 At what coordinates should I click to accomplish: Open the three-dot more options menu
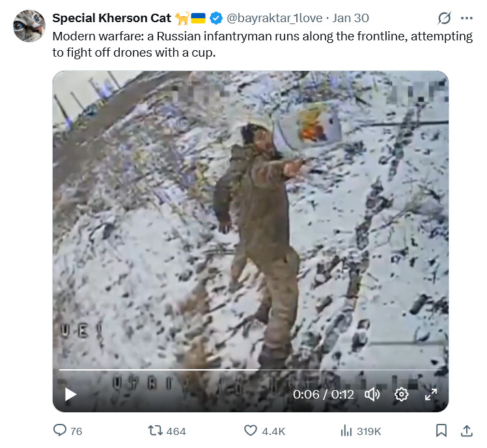point(466,18)
